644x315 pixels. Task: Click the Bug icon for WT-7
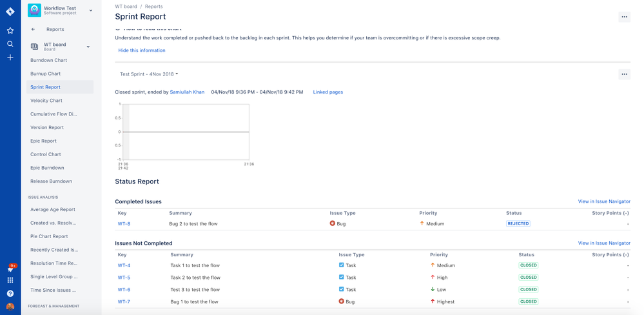pyautogui.click(x=341, y=301)
